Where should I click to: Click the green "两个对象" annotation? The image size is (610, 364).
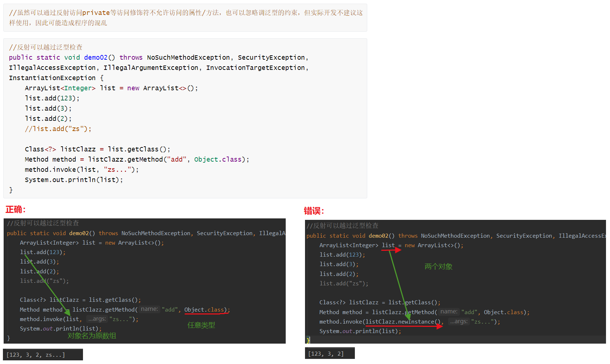pyautogui.click(x=438, y=266)
